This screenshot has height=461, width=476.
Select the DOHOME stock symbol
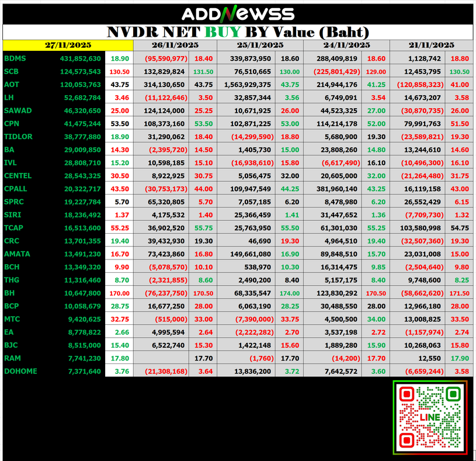pos(19,372)
